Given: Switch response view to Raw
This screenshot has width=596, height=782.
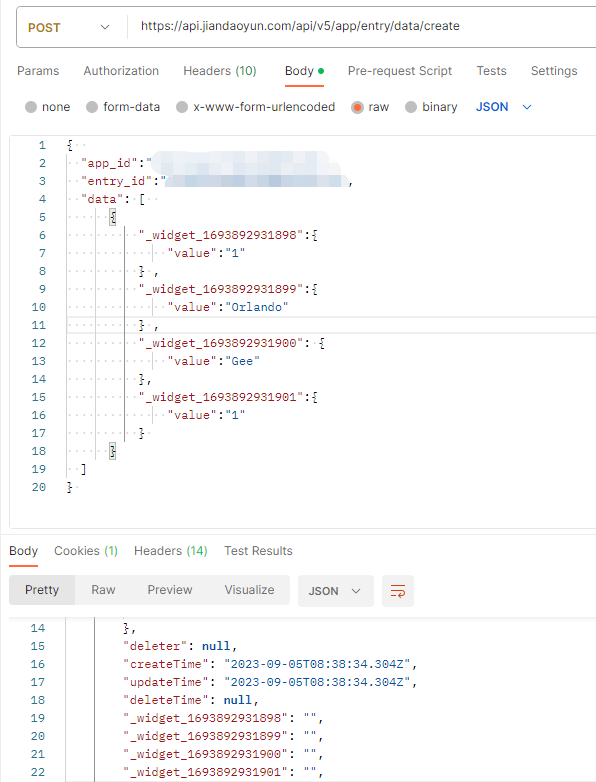Looking at the screenshot, I should click(103, 590).
